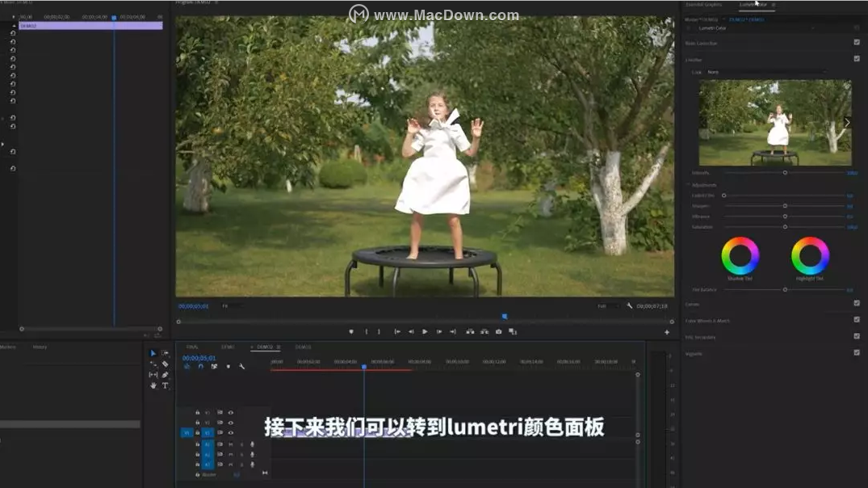This screenshot has height=488, width=868.
Task: Switch to the FINAL sequence tab
Action: click(192, 347)
